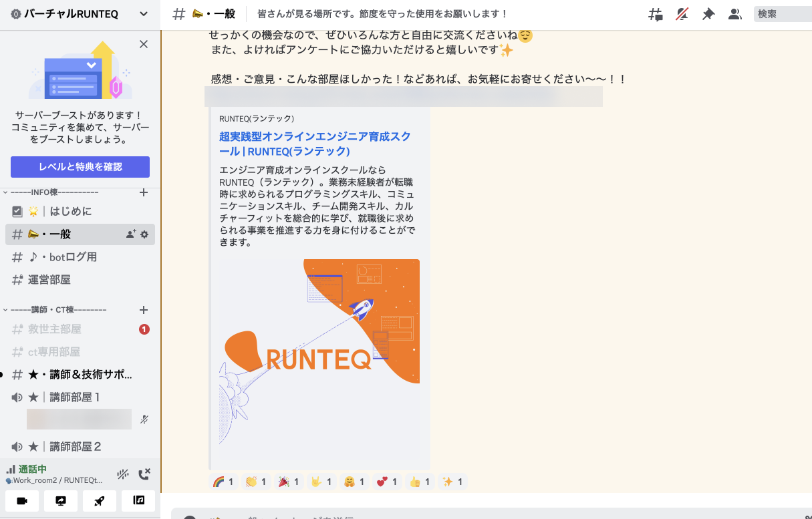Open the Threads icon in channel header
Screen dimensions: 812x519
pos(656,14)
